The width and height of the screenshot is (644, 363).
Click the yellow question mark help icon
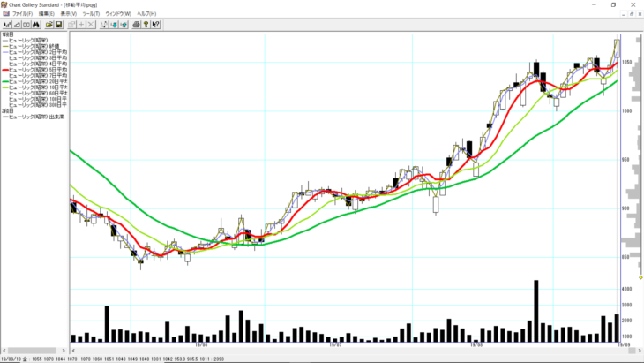pos(145,24)
